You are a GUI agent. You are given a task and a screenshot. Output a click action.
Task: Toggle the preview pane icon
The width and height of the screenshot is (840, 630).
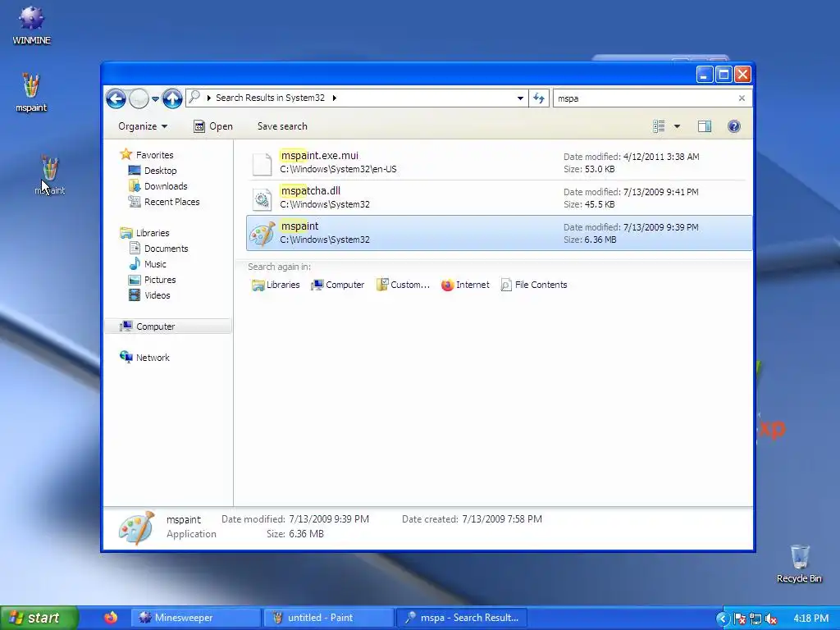tap(705, 126)
